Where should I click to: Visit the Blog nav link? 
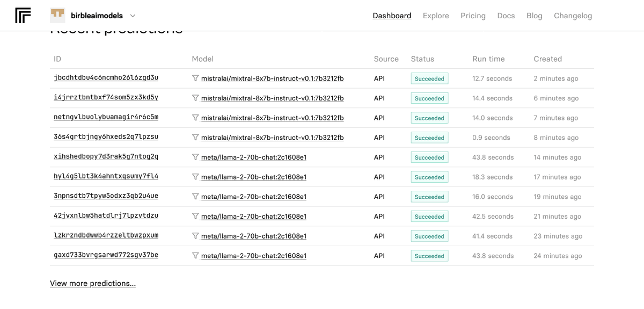pyautogui.click(x=535, y=16)
